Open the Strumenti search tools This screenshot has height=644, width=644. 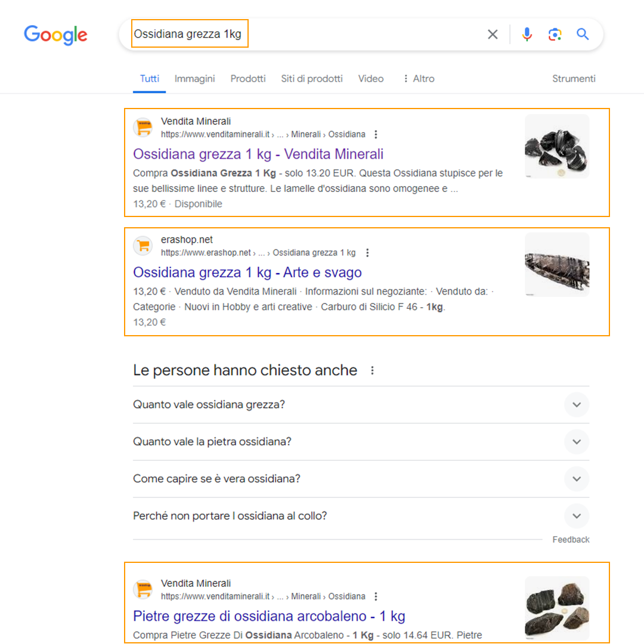pos(574,79)
